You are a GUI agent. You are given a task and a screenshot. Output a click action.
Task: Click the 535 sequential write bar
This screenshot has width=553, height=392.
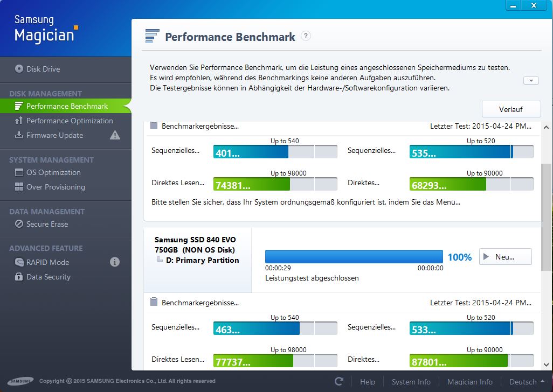tap(471, 152)
